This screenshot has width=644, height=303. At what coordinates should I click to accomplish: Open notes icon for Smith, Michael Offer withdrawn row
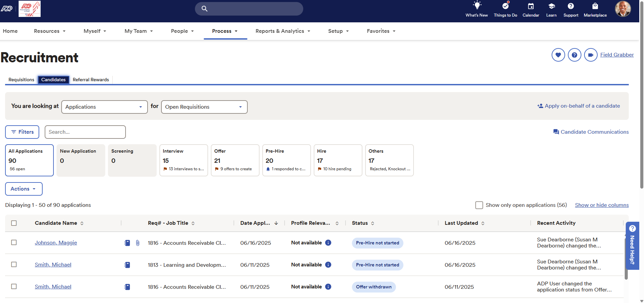point(127,287)
